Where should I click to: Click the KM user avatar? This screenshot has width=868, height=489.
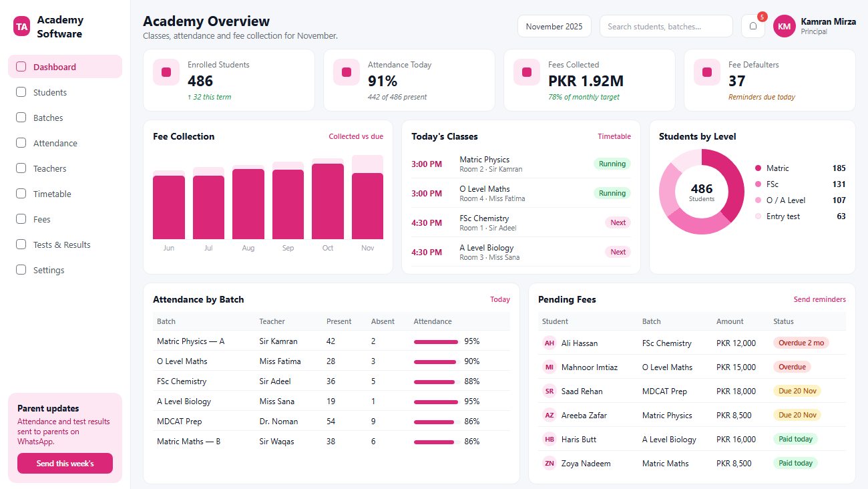(785, 26)
